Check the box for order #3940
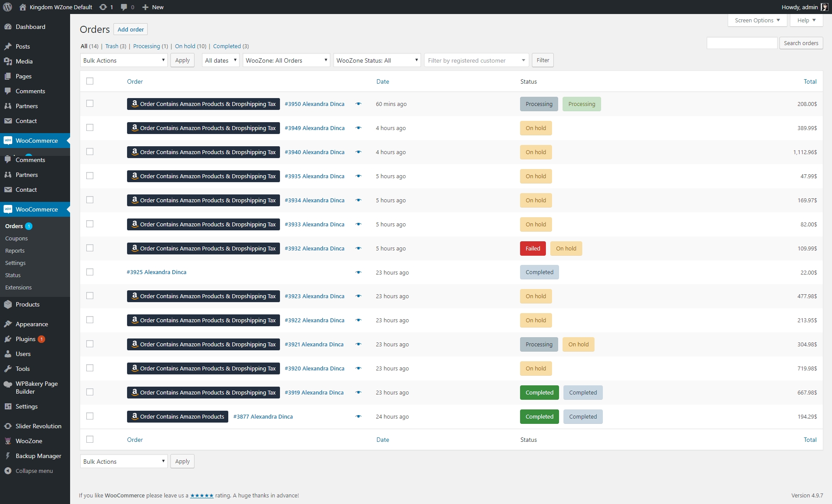The image size is (832, 504). (90, 152)
